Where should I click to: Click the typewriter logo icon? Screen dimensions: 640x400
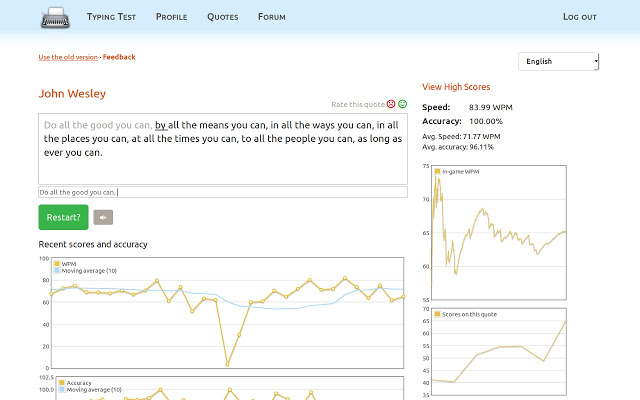tap(56, 17)
